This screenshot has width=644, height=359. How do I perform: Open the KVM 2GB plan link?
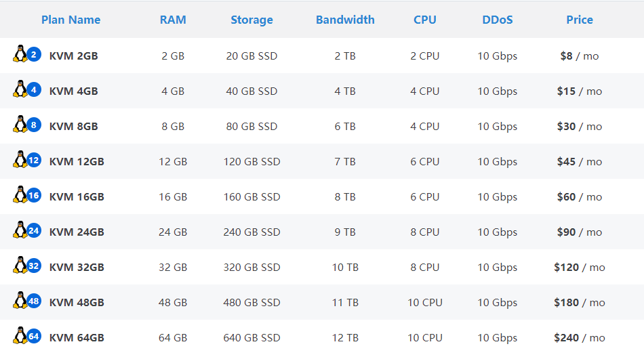(74, 56)
